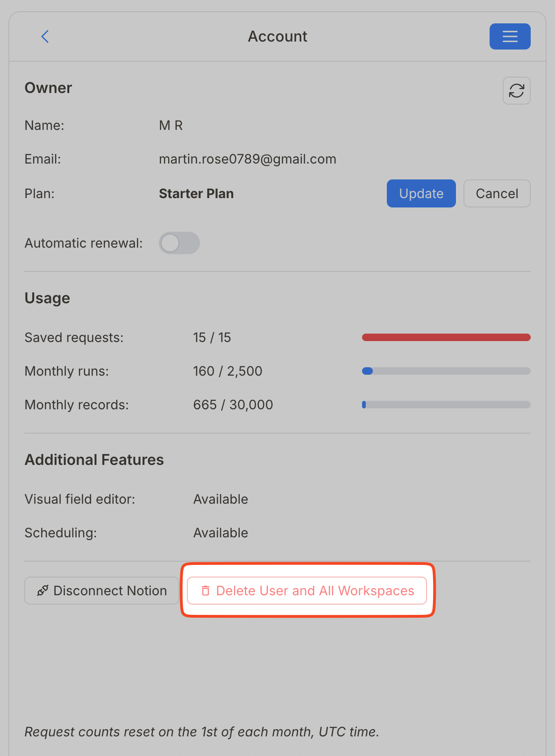Click the owner name value M R
This screenshot has width=555, height=756.
click(171, 125)
